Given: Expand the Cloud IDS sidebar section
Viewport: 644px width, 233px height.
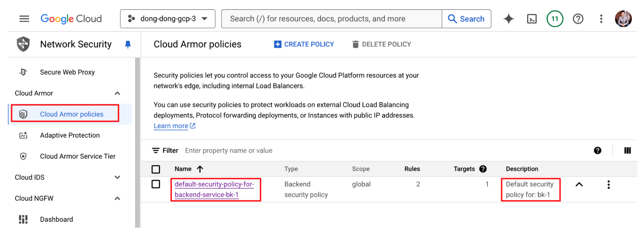Looking at the screenshot, I should (117, 177).
